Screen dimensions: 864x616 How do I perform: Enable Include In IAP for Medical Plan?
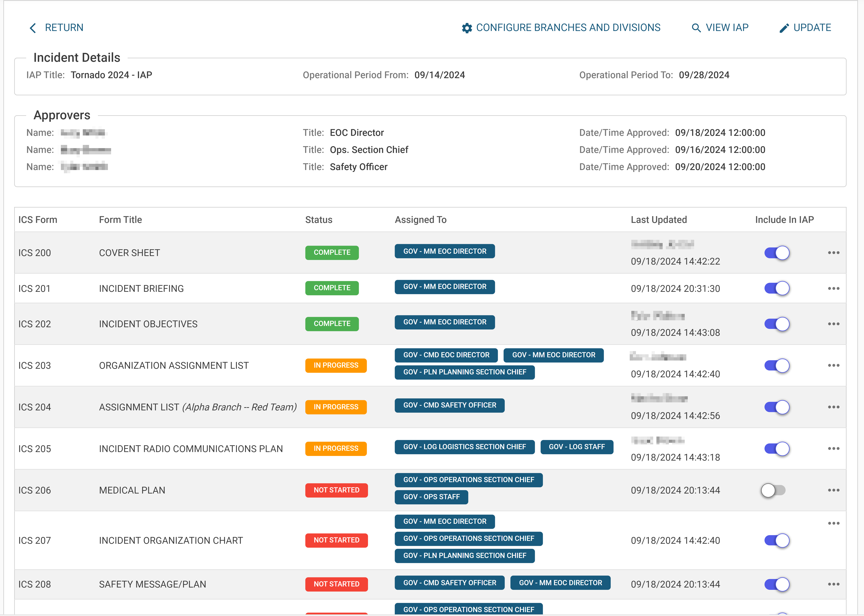773,490
